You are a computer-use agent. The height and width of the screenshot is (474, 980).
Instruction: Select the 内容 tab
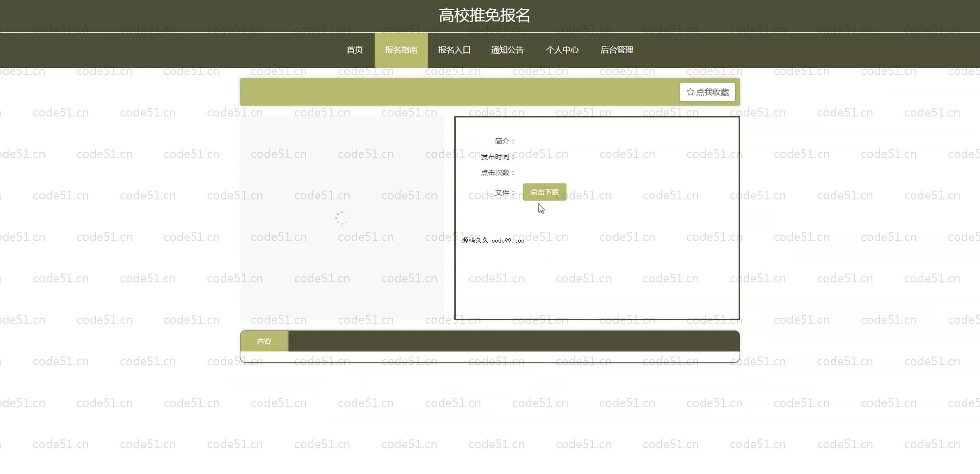[264, 341]
